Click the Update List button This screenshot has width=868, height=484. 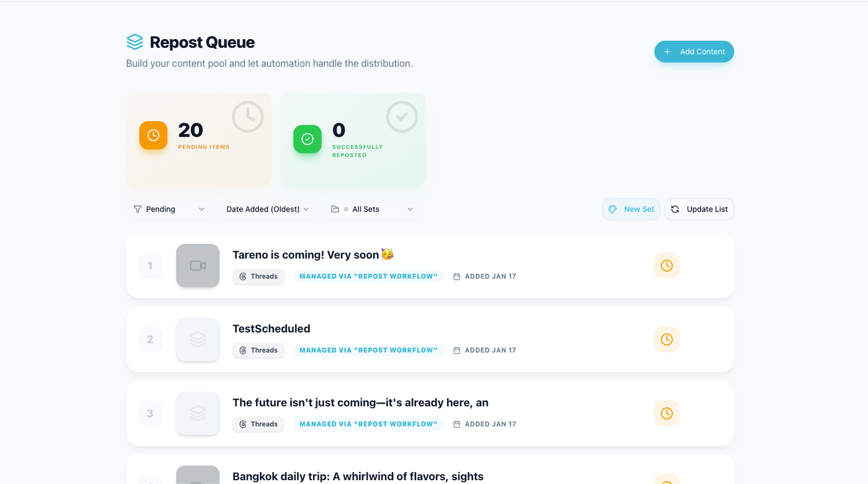(699, 209)
